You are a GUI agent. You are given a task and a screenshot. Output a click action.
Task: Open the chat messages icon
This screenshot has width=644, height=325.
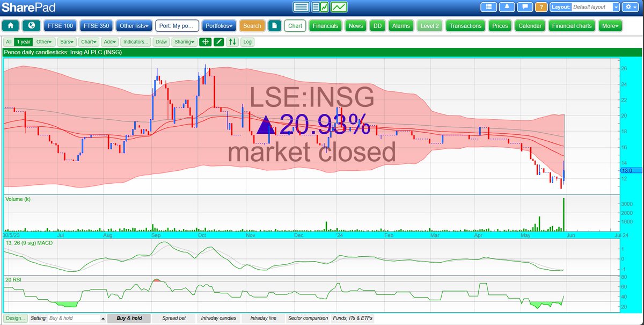point(525,7)
